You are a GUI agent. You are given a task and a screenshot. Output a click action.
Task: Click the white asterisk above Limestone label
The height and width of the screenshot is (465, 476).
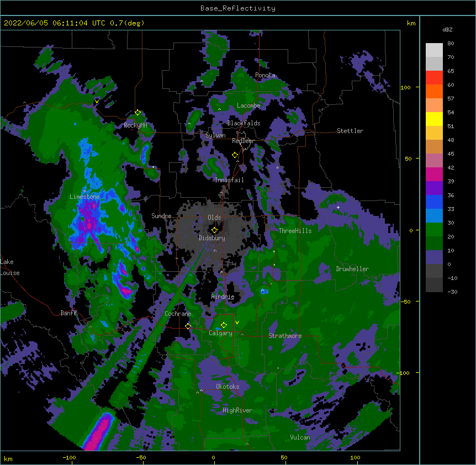84,191
